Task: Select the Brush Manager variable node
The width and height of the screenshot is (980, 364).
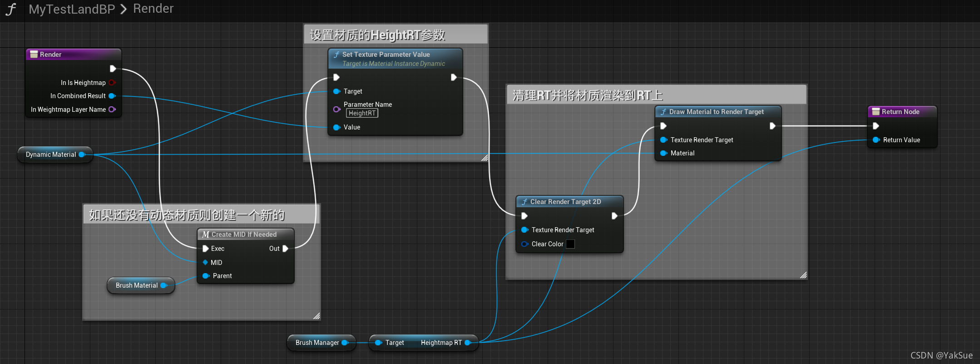Action: [321, 343]
